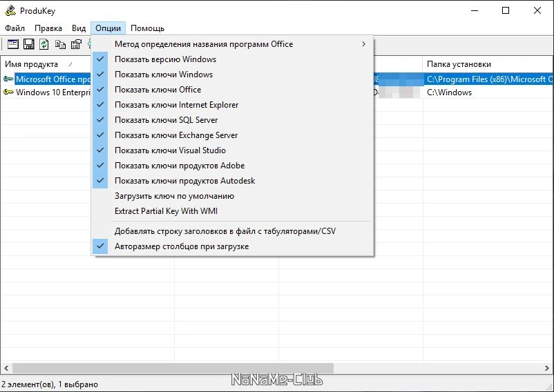This screenshot has width=554, height=392.
Task: Select Extract Partial Key With WMI
Action: click(233, 211)
